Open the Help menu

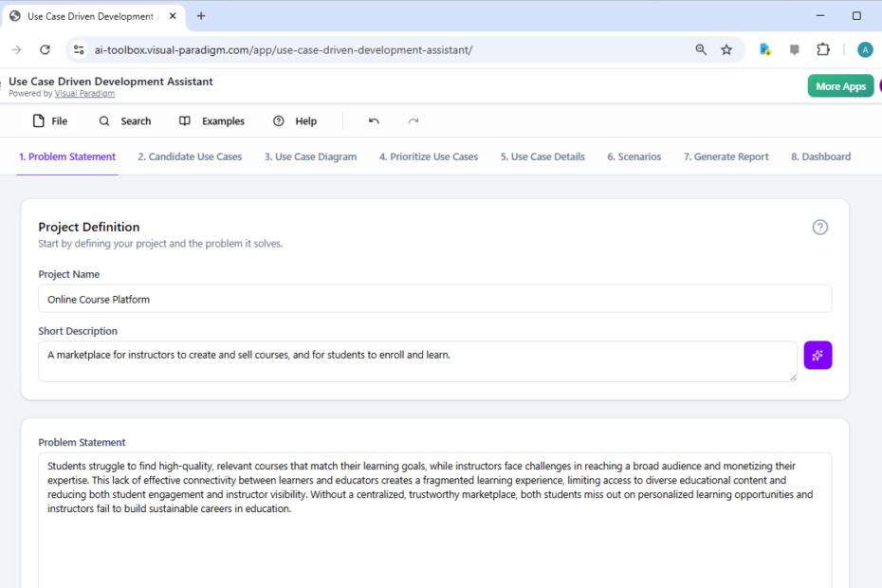pos(295,121)
